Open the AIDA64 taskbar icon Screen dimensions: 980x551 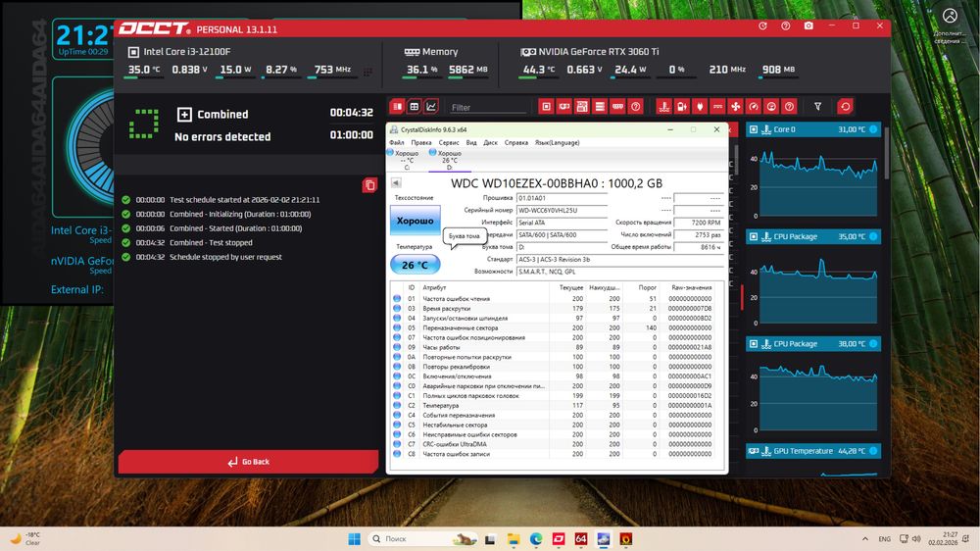coord(580,539)
